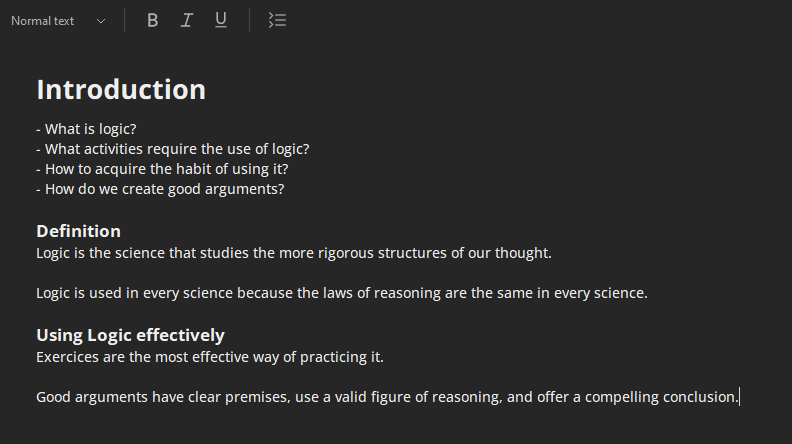Toggle underline formatting
Viewport: 792px width, 444px height.
[221, 20]
